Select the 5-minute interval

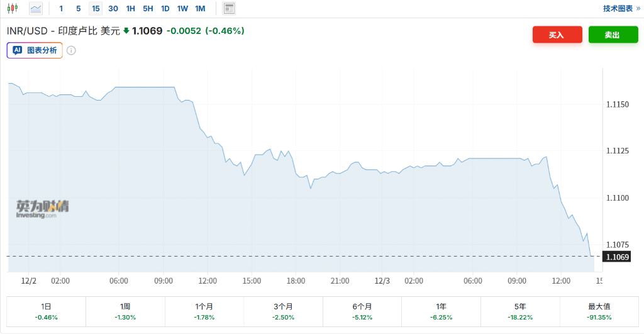coord(78,9)
